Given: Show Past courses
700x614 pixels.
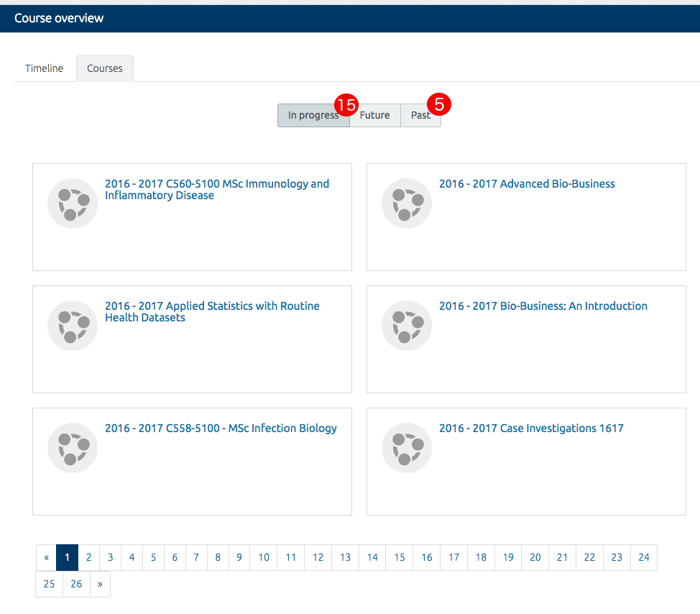Looking at the screenshot, I should click(420, 115).
